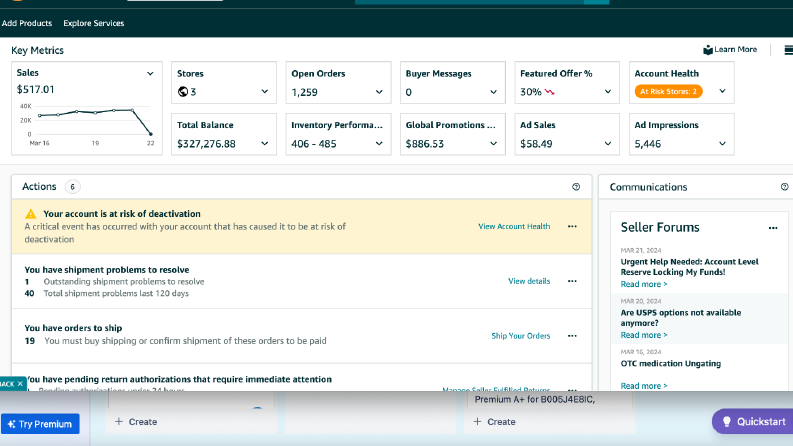The image size is (793, 446).
Task: Expand the Account Health chevron
Action: (x=722, y=91)
